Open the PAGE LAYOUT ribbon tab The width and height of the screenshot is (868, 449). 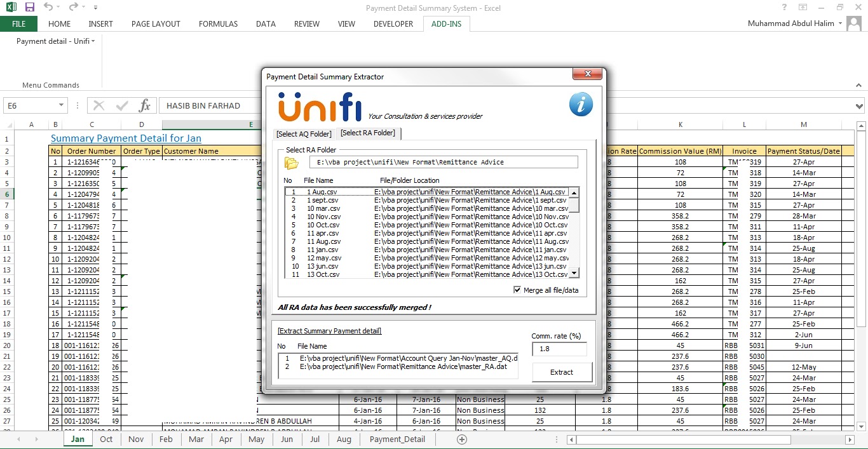coord(156,23)
